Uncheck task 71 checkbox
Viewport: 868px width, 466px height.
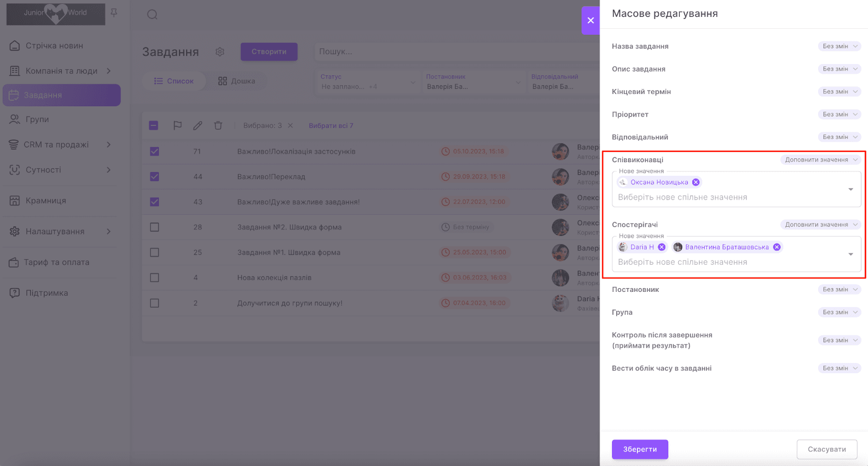pos(155,151)
